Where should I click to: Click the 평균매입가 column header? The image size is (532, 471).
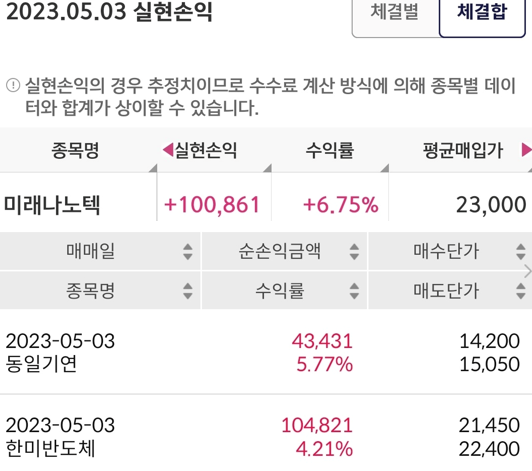pos(463,150)
